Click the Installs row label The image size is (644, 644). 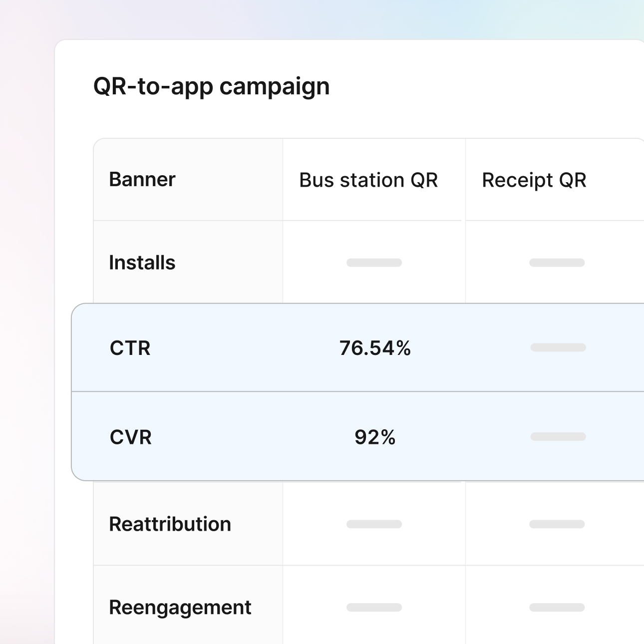click(x=142, y=262)
